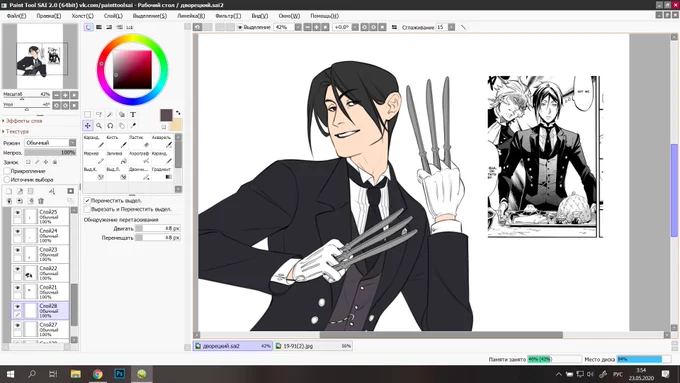Hide layer Слой28 with eye icon
This screenshot has height=383, width=680.
tap(17, 306)
